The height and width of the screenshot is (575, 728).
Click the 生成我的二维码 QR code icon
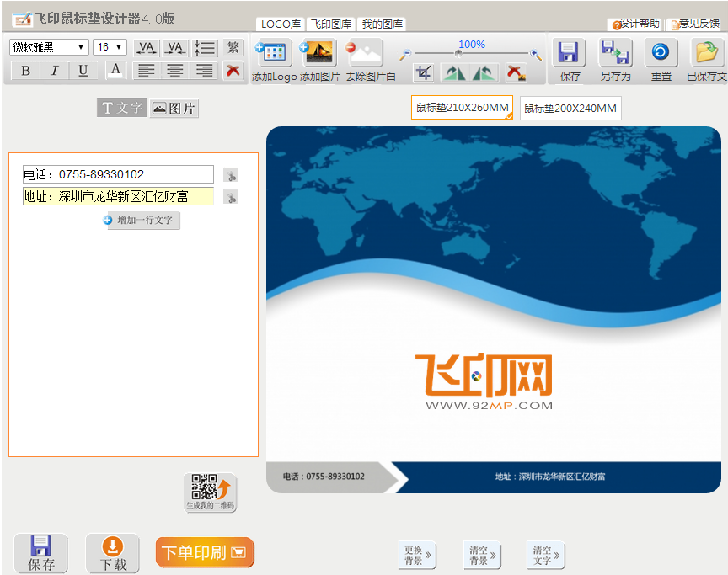[211, 492]
